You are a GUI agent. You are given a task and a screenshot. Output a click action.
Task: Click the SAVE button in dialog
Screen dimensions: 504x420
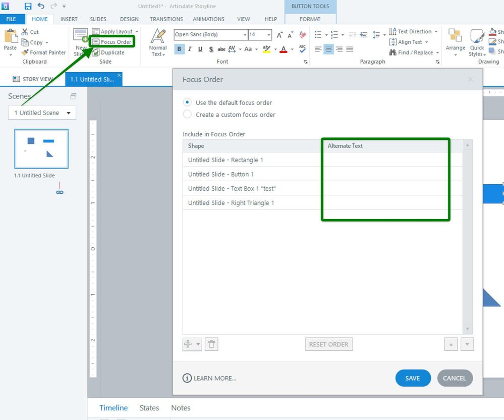(413, 378)
